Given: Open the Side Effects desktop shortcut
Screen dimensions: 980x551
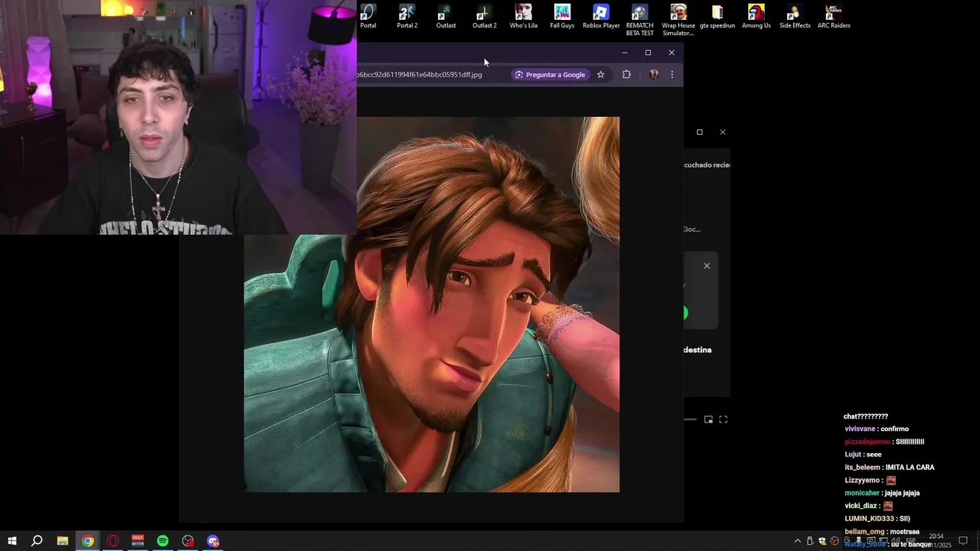Looking at the screenshot, I should coord(795,17).
